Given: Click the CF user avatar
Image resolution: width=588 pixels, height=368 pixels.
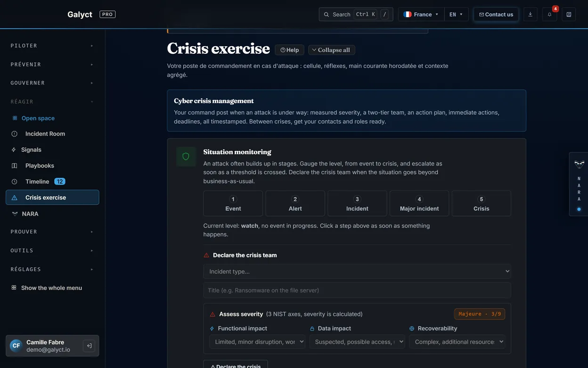Looking at the screenshot, I should click(x=16, y=346).
